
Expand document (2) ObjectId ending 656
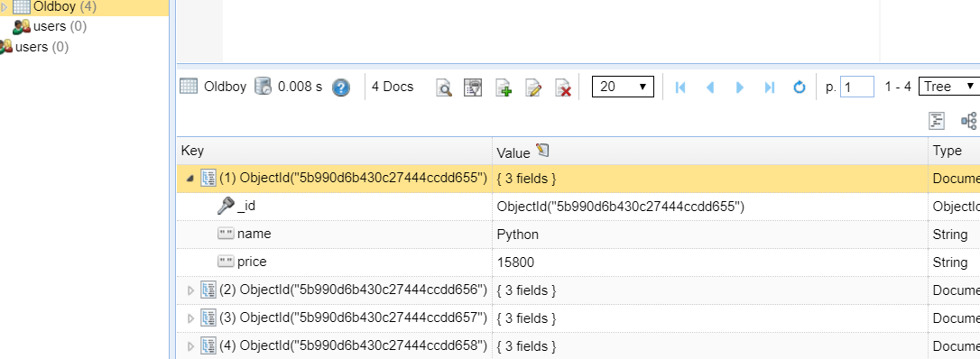[190, 290]
